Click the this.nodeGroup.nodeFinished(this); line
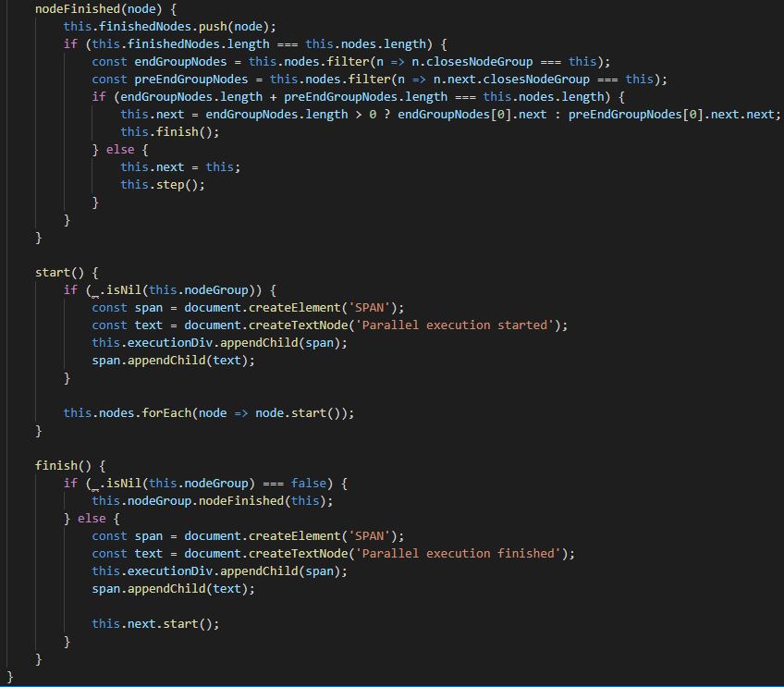784x687 pixels. (212, 500)
